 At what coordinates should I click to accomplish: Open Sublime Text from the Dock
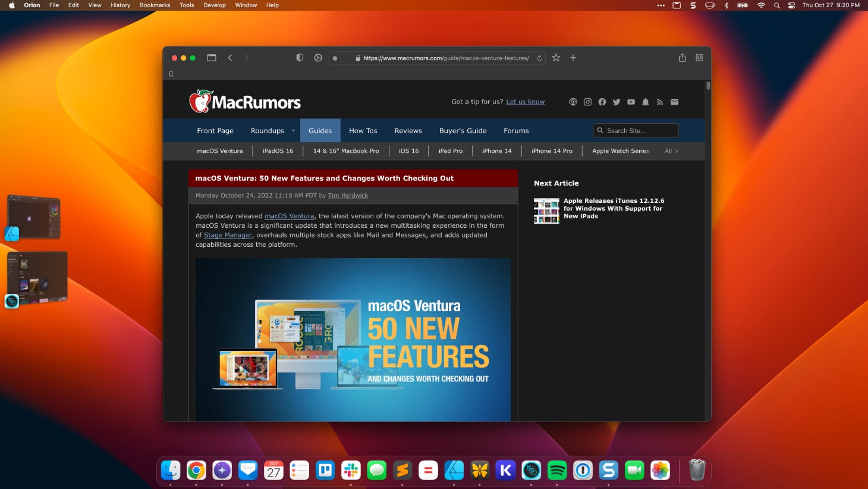[402, 471]
